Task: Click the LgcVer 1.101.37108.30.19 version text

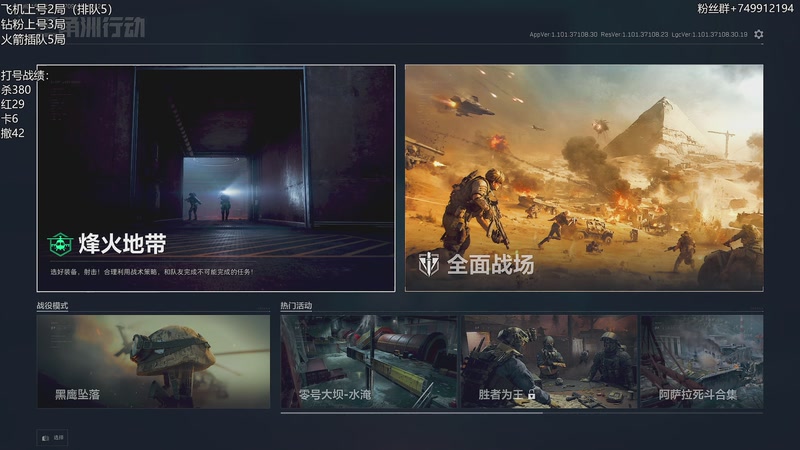Action: (709, 35)
